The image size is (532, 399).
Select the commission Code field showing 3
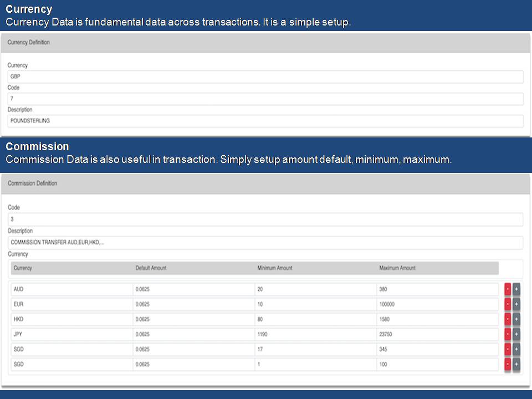[265, 219]
